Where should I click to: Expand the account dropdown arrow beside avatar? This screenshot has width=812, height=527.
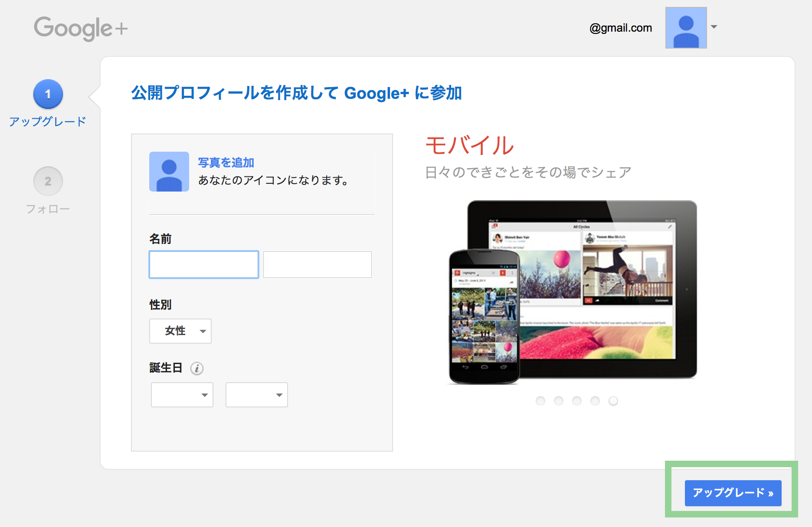[x=714, y=27]
